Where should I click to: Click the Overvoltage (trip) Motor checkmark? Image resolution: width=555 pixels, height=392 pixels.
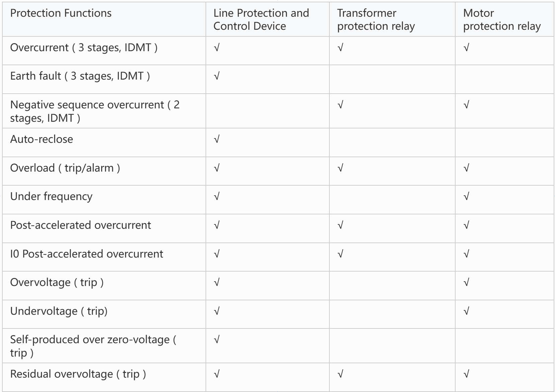coord(466,282)
